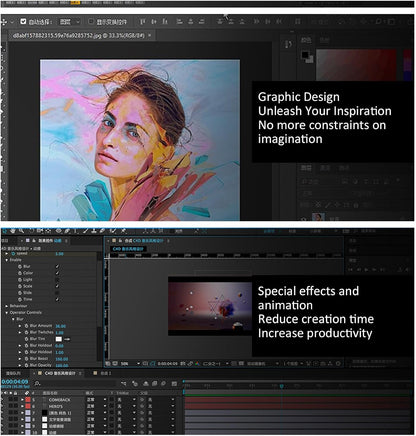Toggle the show transform controls checkbox

coord(91,22)
